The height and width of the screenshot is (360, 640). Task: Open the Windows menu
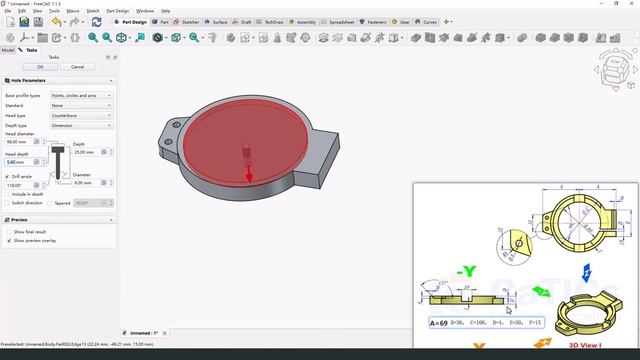(145, 11)
